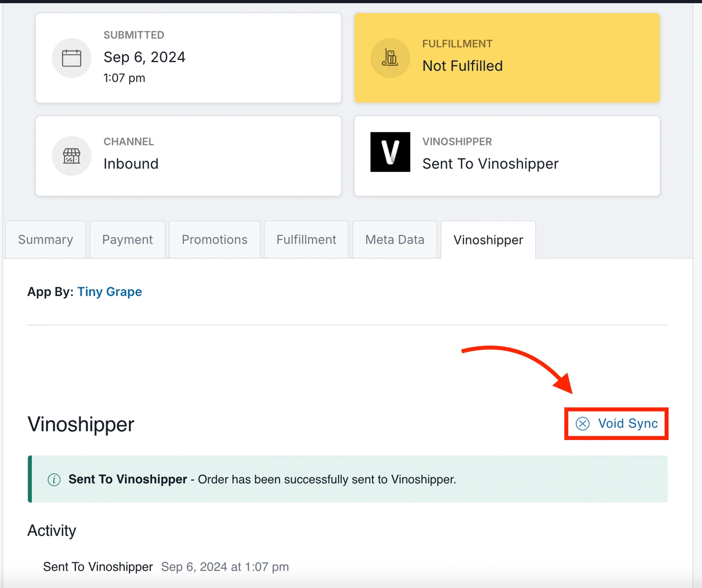The width and height of the screenshot is (702, 588).
Task: Click the Sent To Vinoshipper activity entry
Action: (98, 567)
